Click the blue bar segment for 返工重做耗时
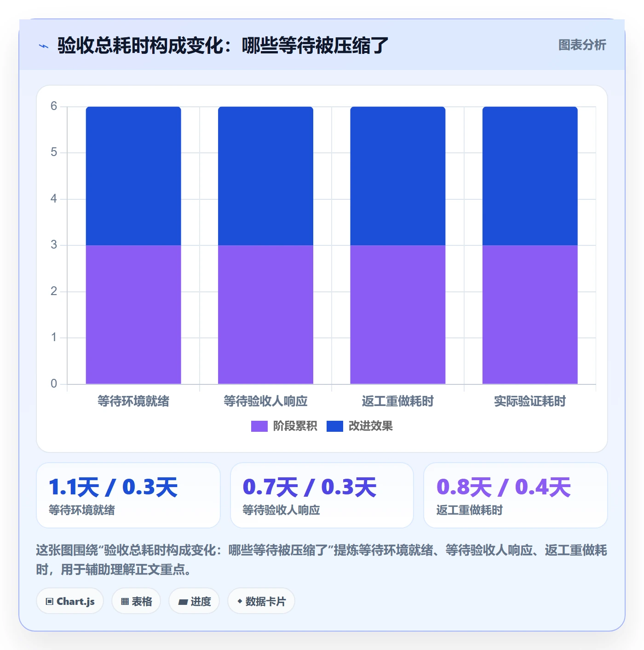 (x=398, y=176)
